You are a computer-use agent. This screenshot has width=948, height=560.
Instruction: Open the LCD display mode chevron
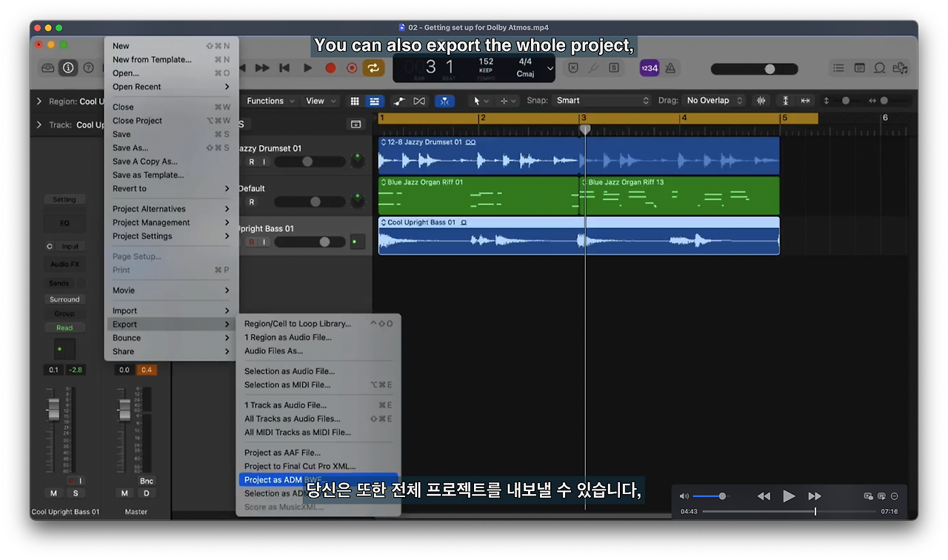pyautogui.click(x=550, y=68)
